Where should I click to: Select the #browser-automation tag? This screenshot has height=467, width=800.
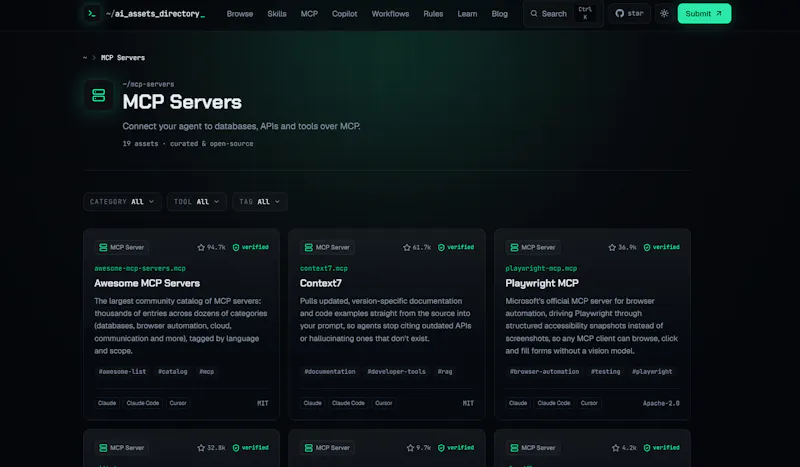(544, 372)
